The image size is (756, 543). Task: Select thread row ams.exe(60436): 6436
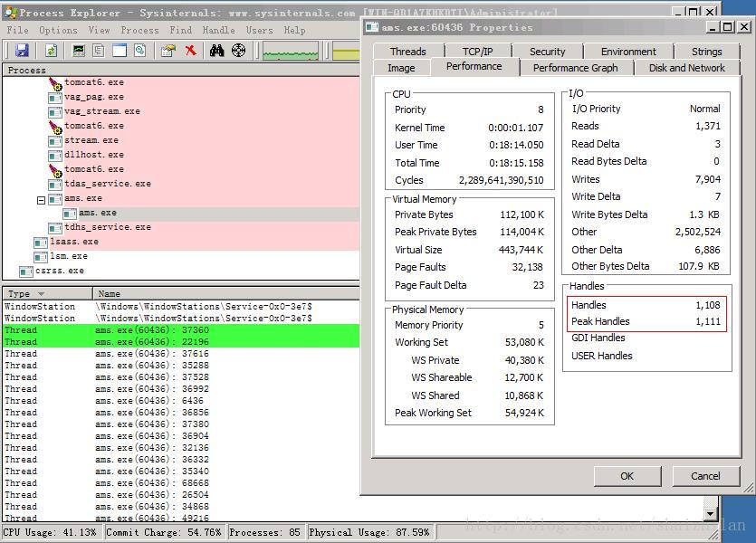(181, 401)
